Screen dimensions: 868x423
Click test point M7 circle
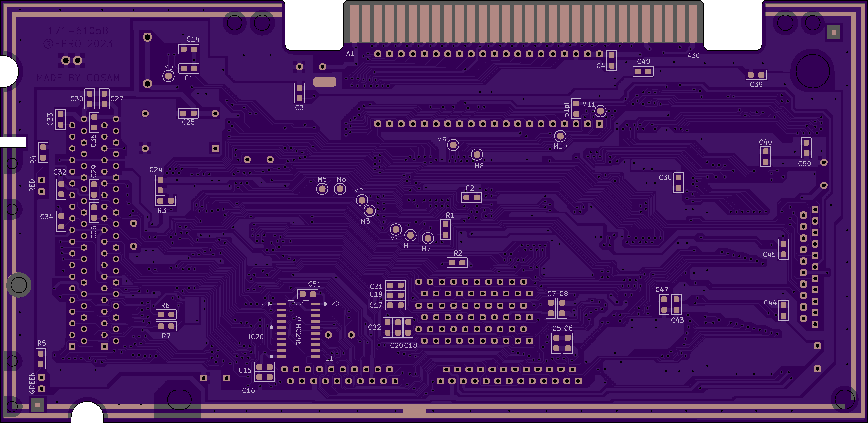click(428, 238)
